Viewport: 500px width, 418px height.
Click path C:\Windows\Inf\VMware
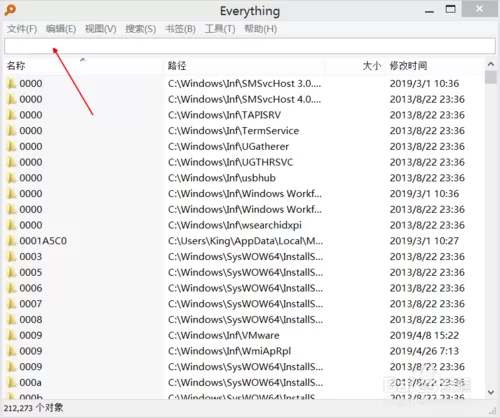tap(223, 335)
